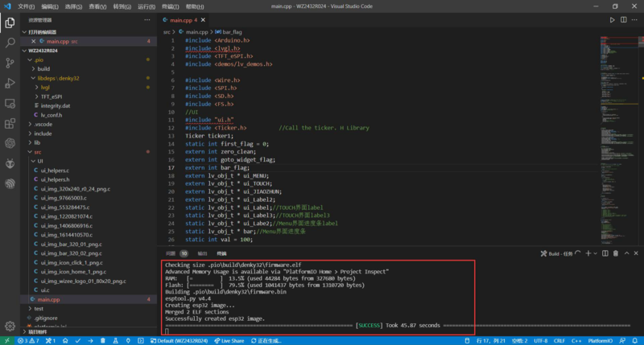Close the bottom panel
The width and height of the screenshot is (644, 345).
click(x=636, y=253)
